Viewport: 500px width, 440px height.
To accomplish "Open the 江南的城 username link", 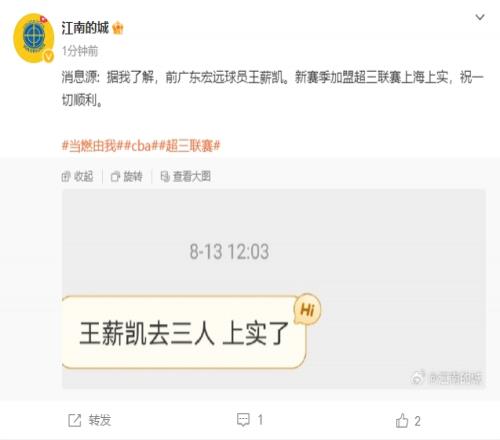I will [x=85, y=28].
